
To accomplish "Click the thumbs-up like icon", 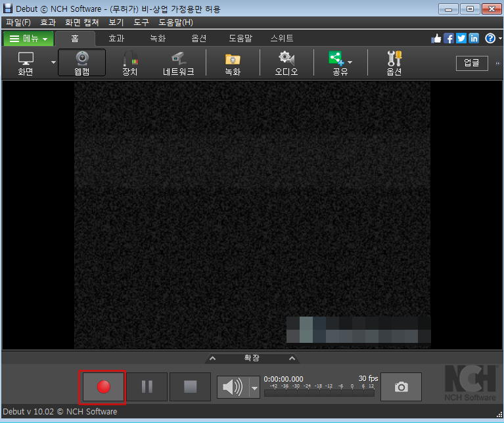I will click(x=436, y=39).
